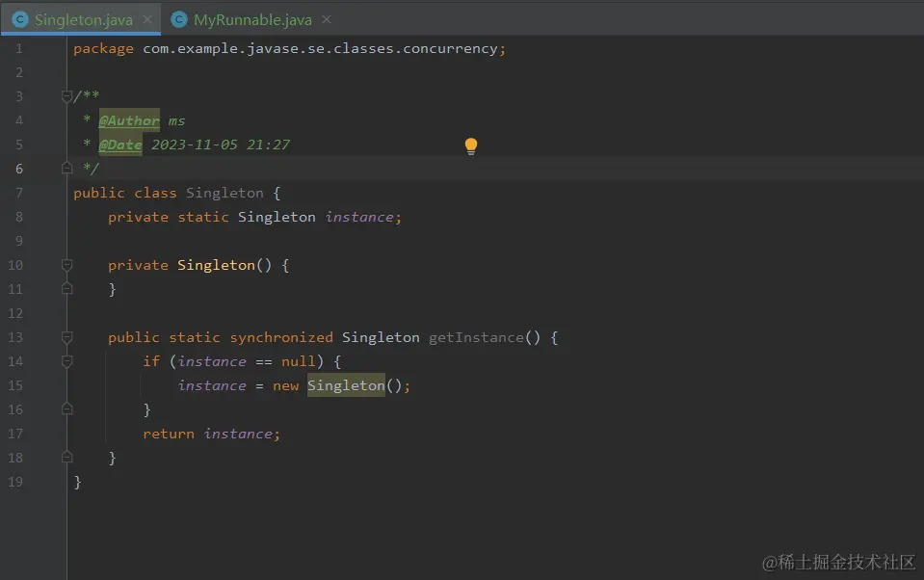Click the @Date Javadoc tag

(120, 145)
